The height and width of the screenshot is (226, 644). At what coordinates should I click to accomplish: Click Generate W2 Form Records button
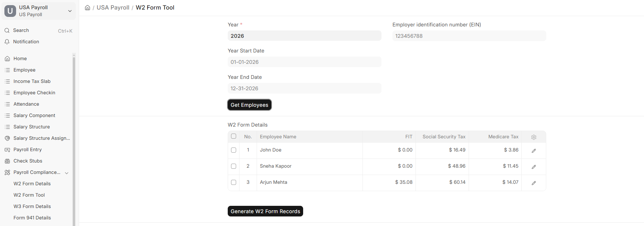click(x=265, y=211)
